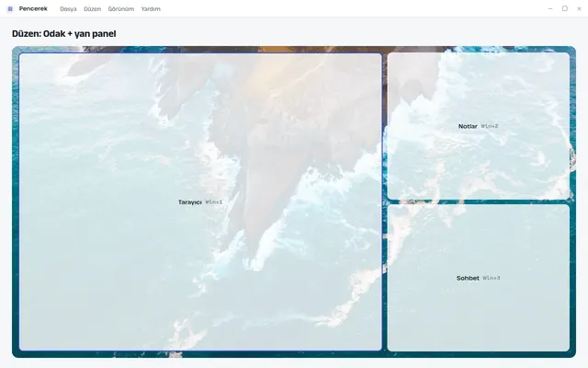Screen dimensions: 588x368
Task: Open the Dosya menu
Action: pyautogui.click(x=68, y=8)
